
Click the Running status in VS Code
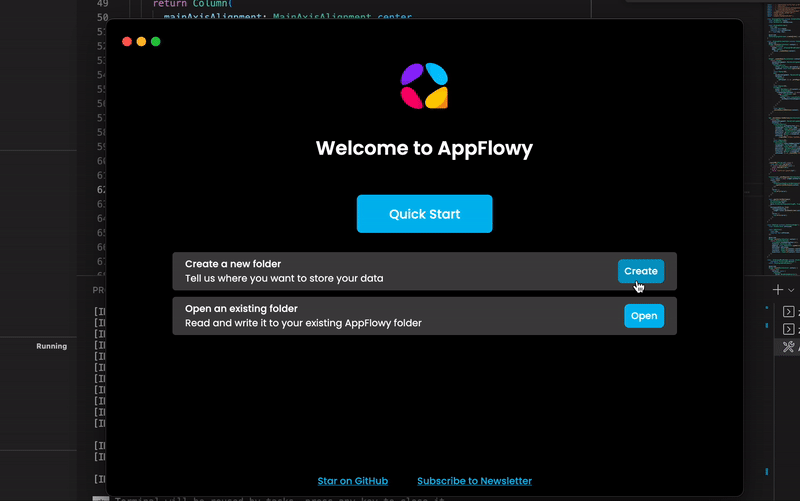52,346
